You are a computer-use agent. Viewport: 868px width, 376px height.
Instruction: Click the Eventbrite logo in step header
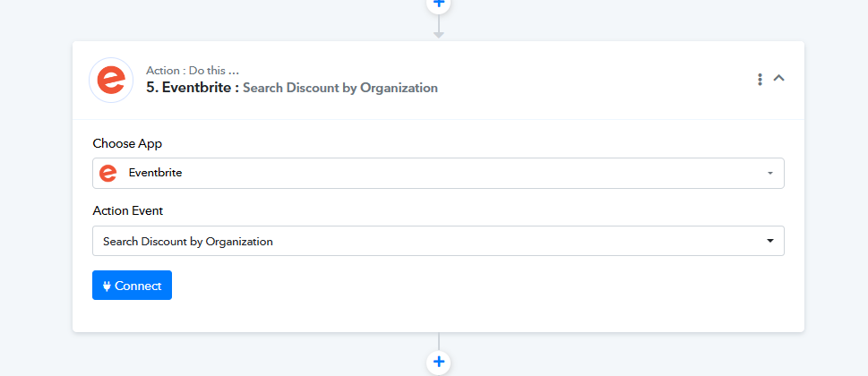(111, 81)
